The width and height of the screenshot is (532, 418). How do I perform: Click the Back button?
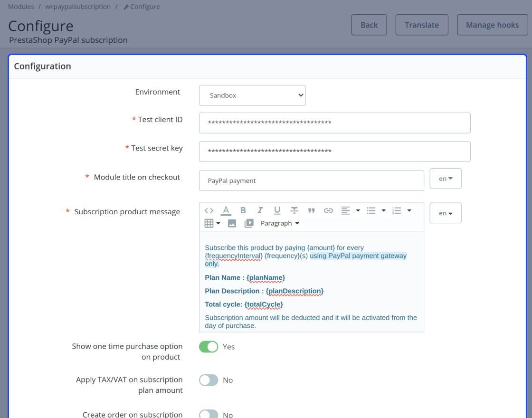tap(369, 25)
